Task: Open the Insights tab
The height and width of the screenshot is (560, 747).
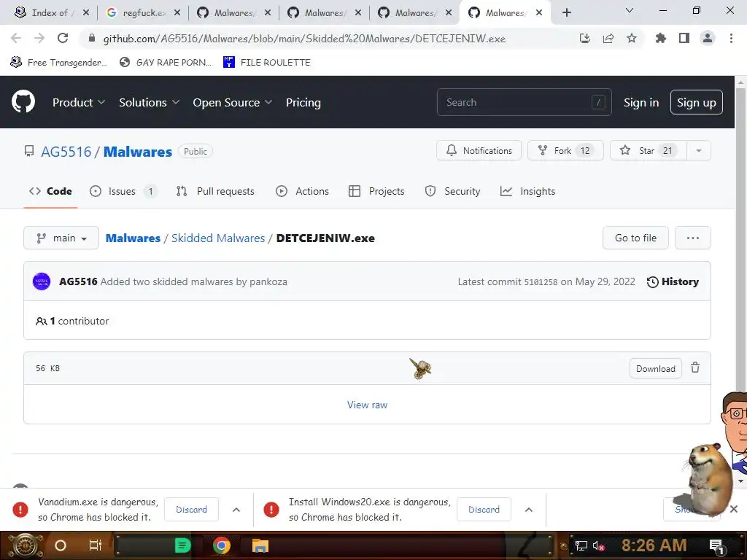Action: tap(528, 191)
